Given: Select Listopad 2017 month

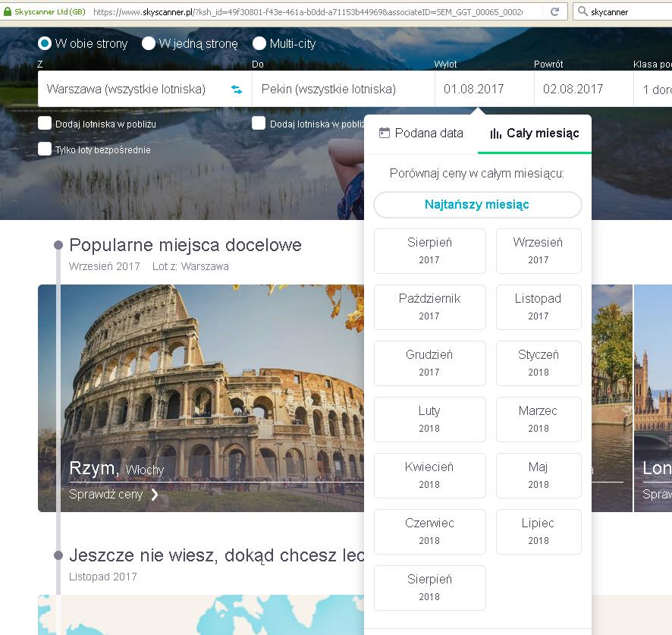Looking at the screenshot, I should 539,307.
